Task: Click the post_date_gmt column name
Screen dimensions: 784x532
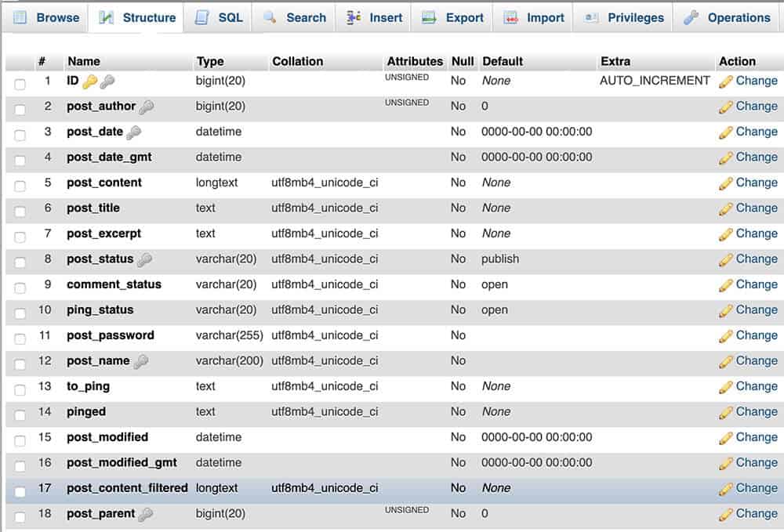Action: click(x=109, y=157)
